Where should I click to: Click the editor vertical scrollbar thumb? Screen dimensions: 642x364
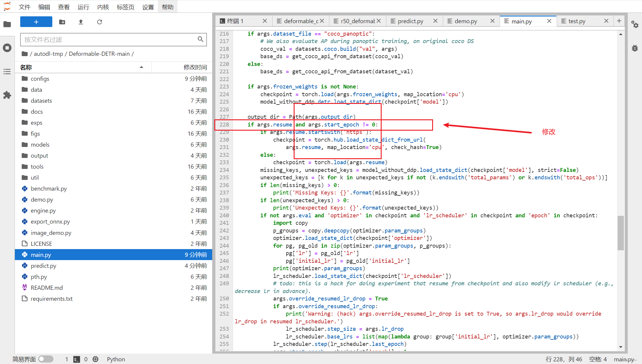621,233
